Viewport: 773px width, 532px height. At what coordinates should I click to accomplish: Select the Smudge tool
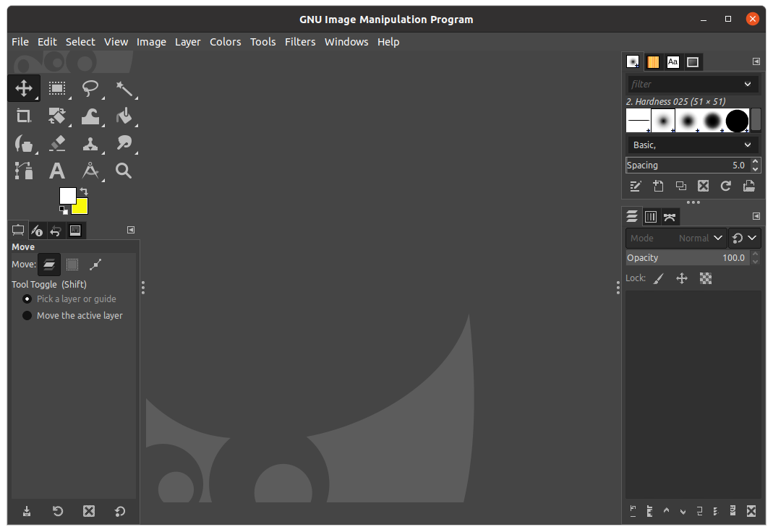(124, 144)
